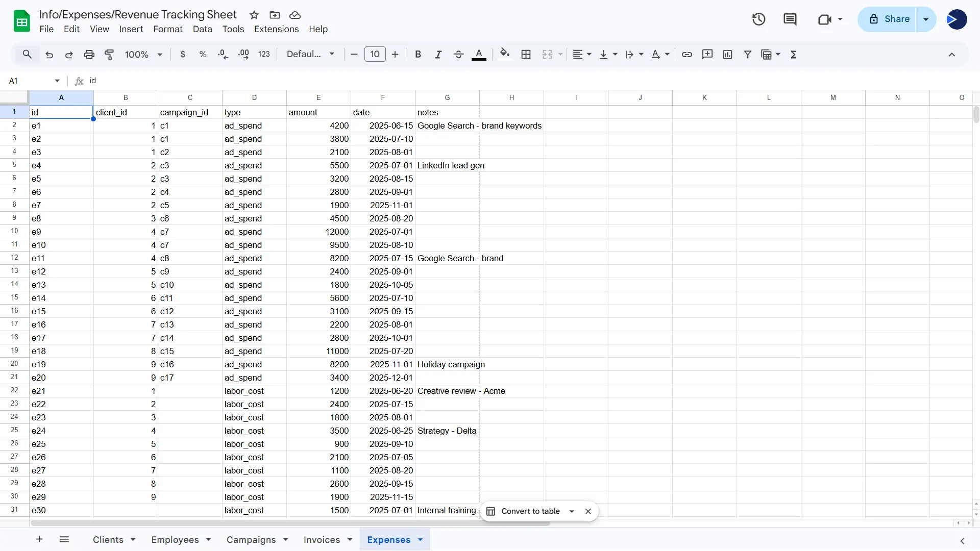Screen dimensions: 980x551
Task: Open the Format menu
Action: 168,29
